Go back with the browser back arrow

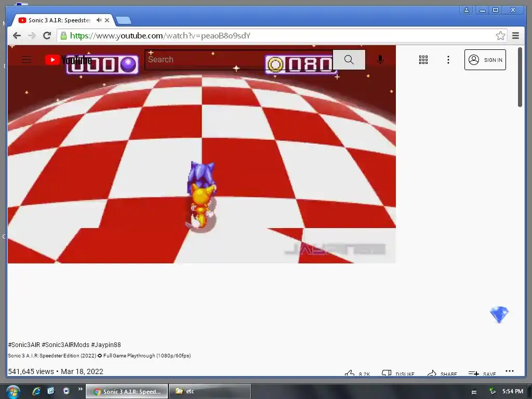(x=17, y=36)
